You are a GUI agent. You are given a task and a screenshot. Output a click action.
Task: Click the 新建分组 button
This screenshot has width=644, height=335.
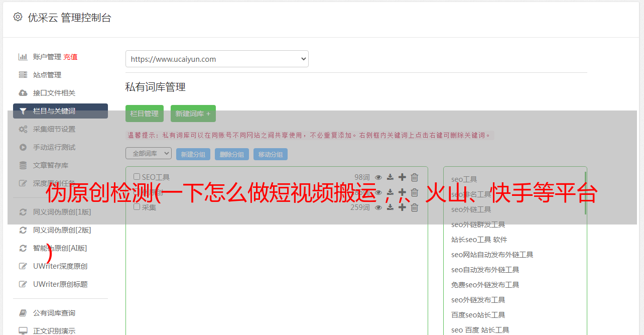tap(193, 154)
